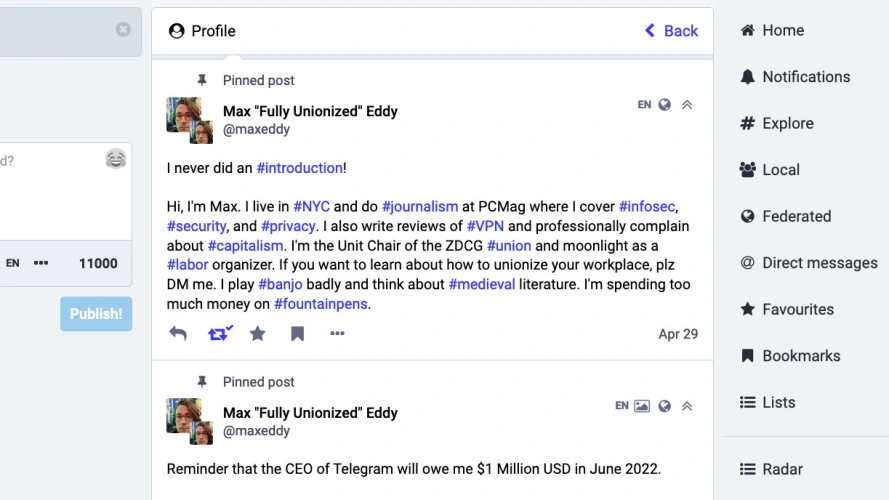Viewport: 889px width, 500px height.
Task: Go back from the Profile column
Action: pos(671,31)
